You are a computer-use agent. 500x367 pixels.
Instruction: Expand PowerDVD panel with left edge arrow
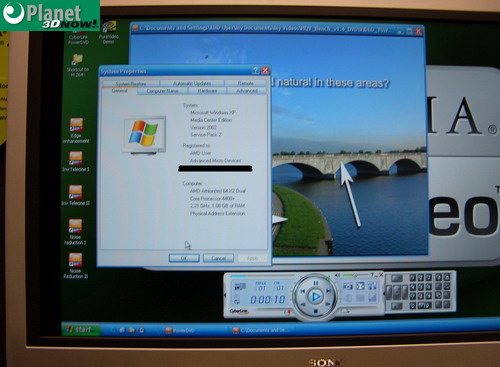pos(226,295)
